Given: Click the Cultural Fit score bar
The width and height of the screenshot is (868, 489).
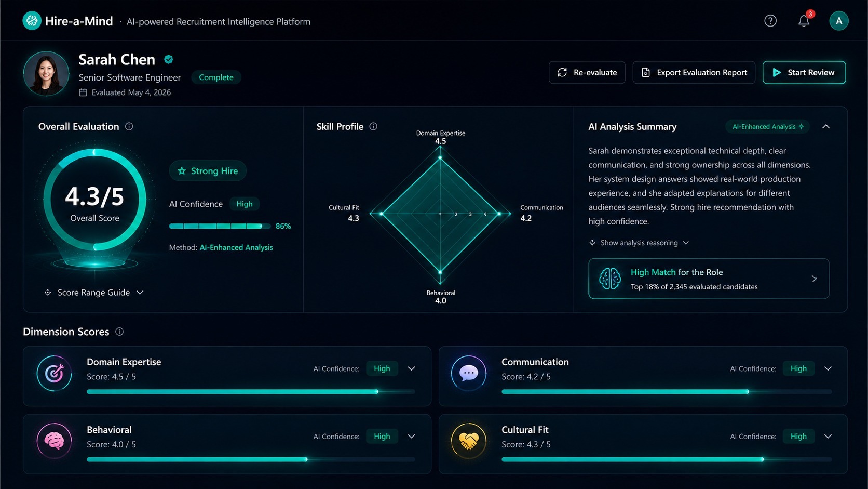Looking at the screenshot, I should point(667,459).
